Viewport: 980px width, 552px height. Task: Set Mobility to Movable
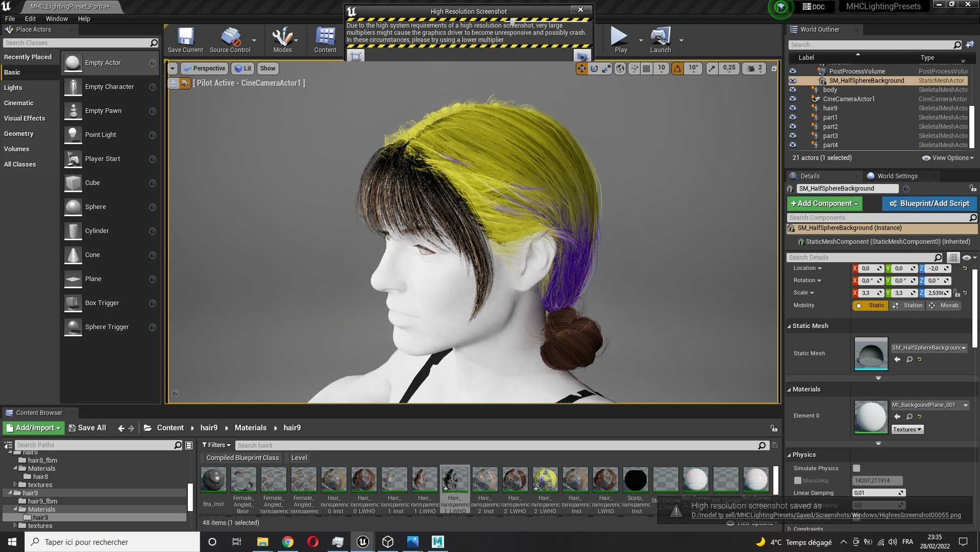944,306
